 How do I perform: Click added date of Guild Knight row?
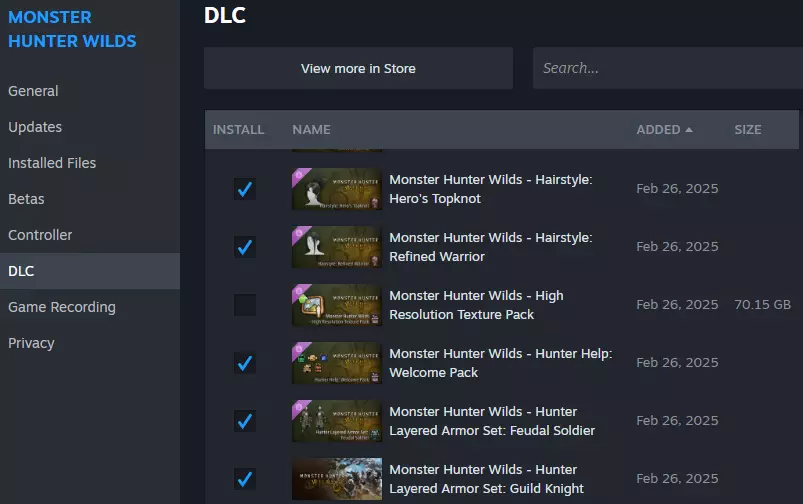pyautogui.click(x=677, y=478)
